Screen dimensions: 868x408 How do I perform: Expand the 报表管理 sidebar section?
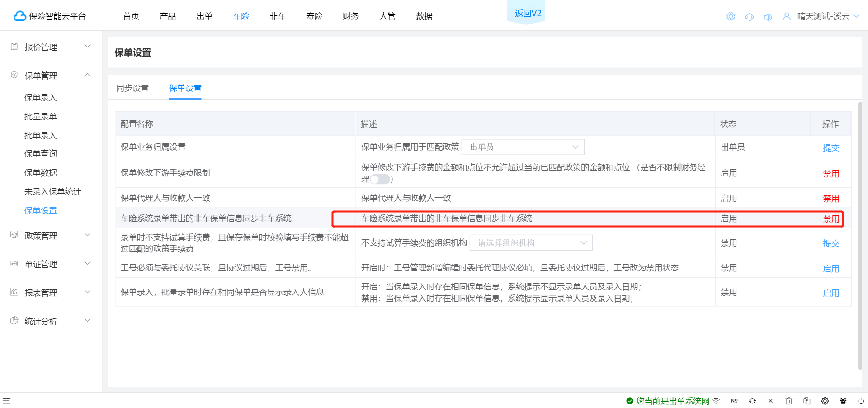point(88,292)
